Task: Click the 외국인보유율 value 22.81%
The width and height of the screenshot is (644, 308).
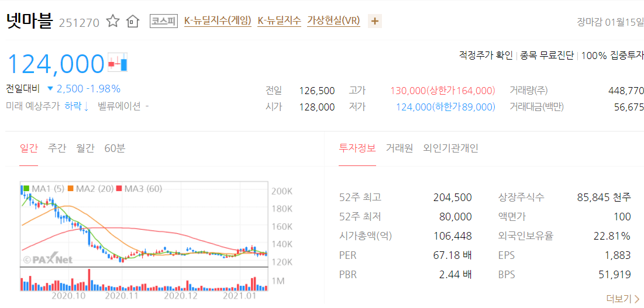Action: tap(612, 236)
